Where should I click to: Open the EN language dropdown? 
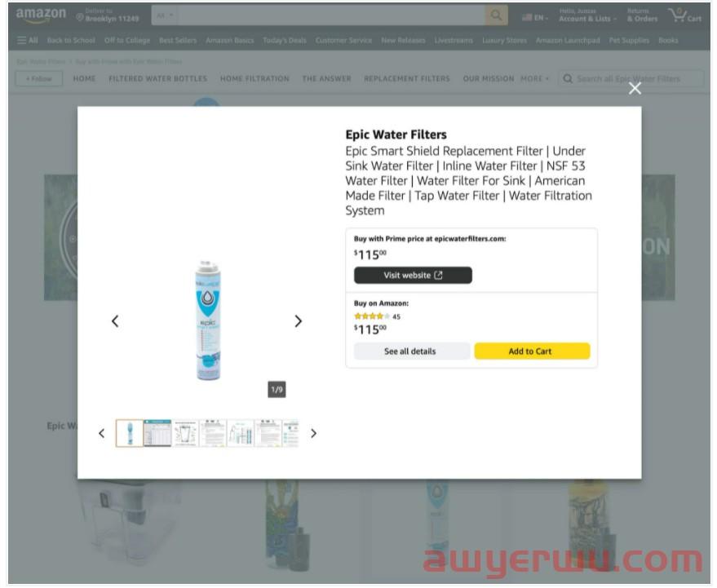click(x=535, y=18)
